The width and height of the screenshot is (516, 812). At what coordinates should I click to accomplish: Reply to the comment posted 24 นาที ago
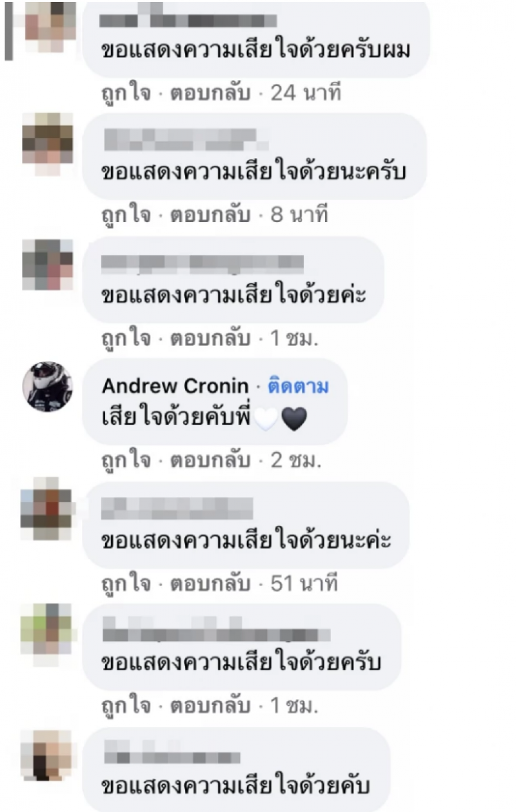[x=210, y=94]
